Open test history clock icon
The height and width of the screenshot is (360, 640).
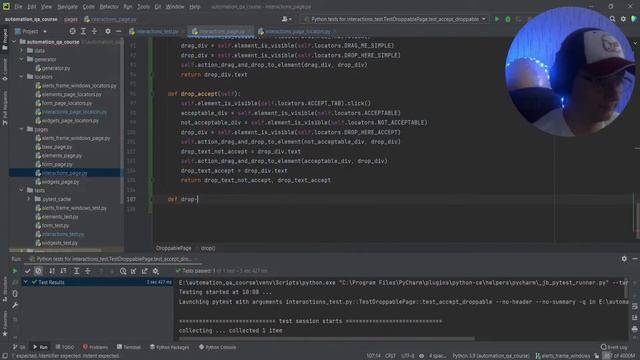pyautogui.click(x=123, y=271)
